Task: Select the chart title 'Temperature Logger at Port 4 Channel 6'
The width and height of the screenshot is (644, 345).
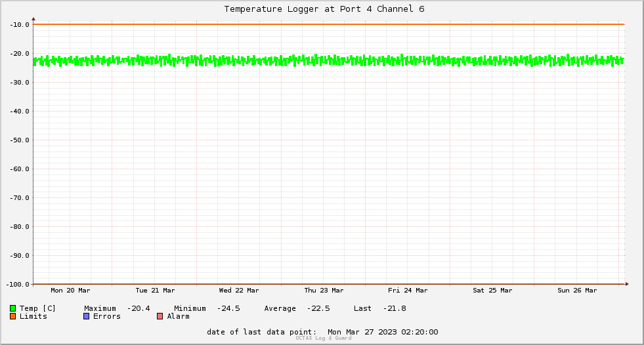Action: pyautogui.click(x=324, y=9)
